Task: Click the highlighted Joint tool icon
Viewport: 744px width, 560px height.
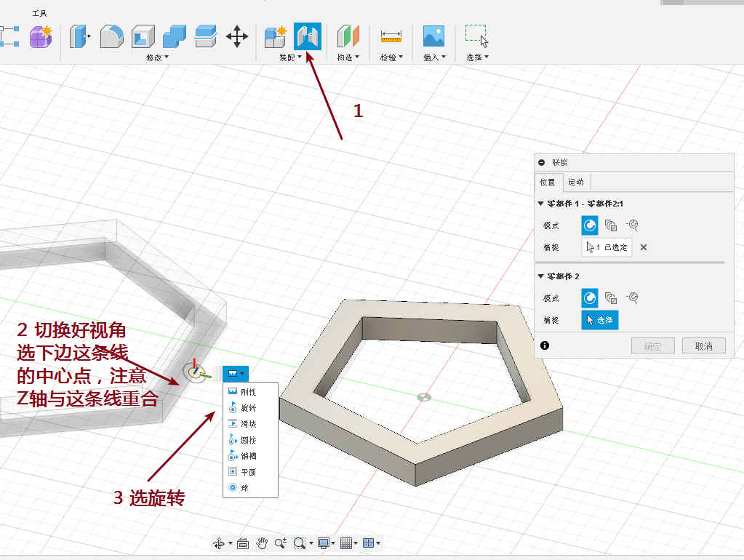Action: (308, 36)
